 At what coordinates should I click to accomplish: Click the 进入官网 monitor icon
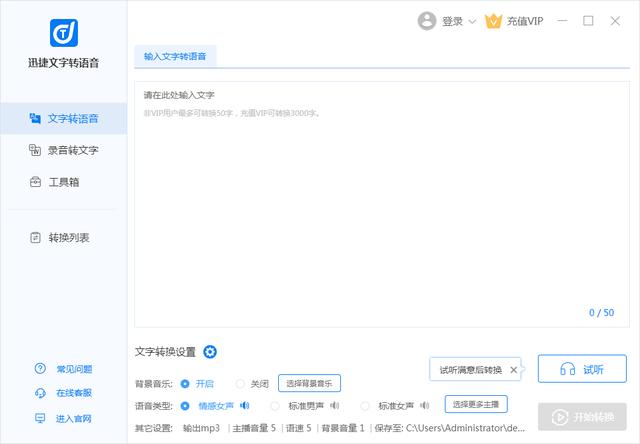coord(40,418)
